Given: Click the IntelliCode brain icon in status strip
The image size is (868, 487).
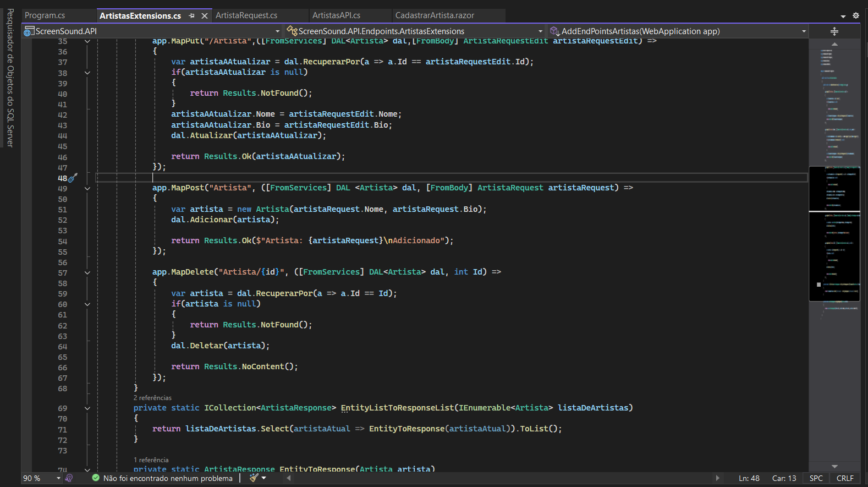Looking at the screenshot, I should click(69, 478).
